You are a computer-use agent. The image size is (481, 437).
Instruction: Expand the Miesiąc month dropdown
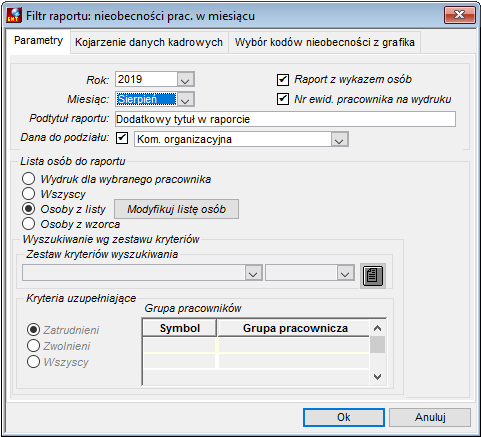185,100
